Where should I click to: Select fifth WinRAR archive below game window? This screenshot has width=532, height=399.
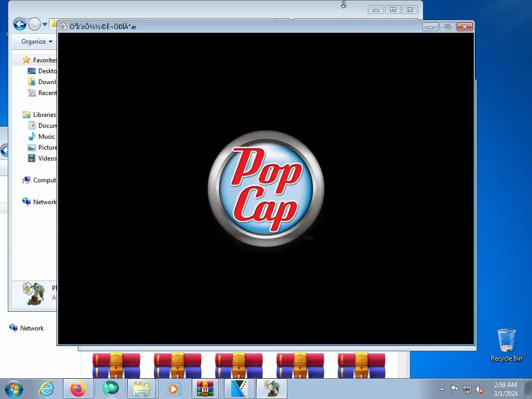coord(362,365)
